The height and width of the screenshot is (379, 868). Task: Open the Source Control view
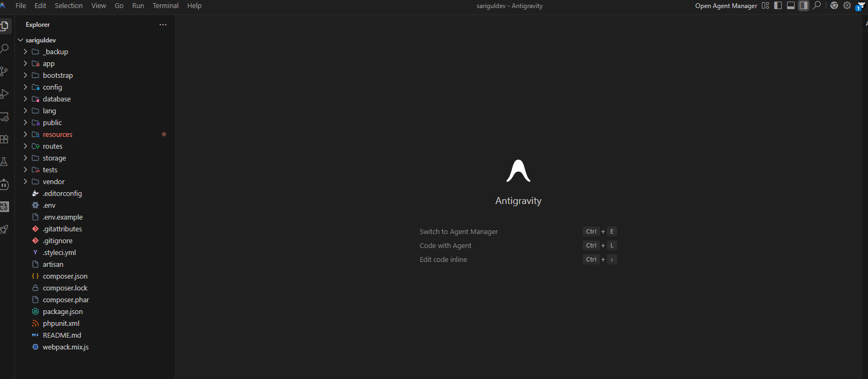pyautogui.click(x=4, y=71)
